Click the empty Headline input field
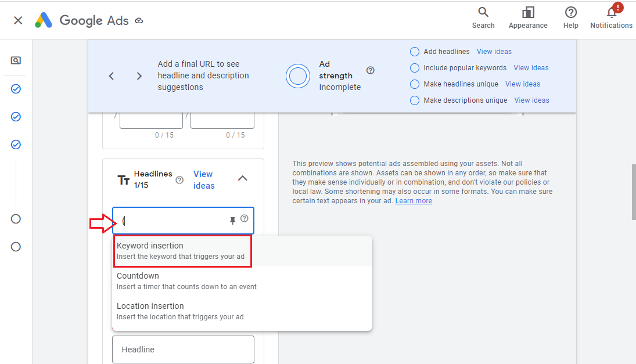The image size is (636, 364). point(183,349)
